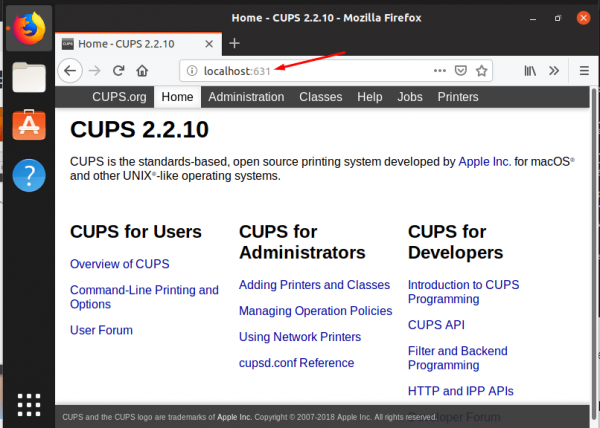Open the Administration page
Screen dimensions: 600x428
pyautogui.click(x=246, y=97)
